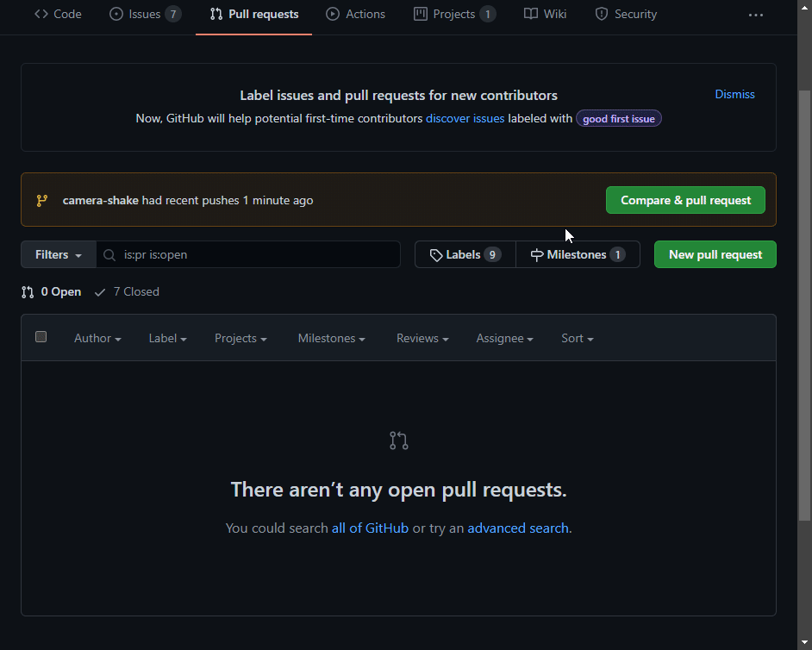The height and width of the screenshot is (650, 812).
Task: Click the good first issue label
Action: (x=618, y=119)
